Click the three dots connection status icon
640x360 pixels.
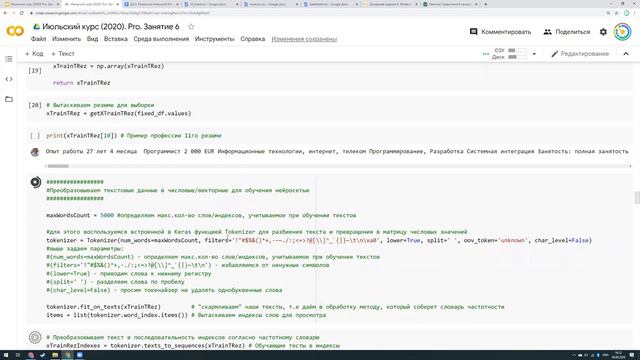pyautogui.click(x=486, y=54)
